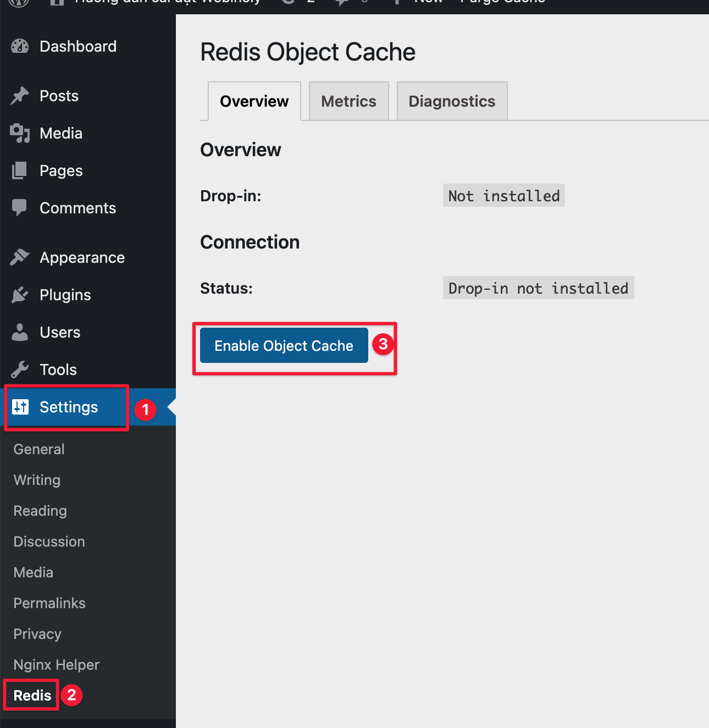This screenshot has width=709, height=728.
Task: Click the Tools wrench icon
Action: click(x=20, y=369)
